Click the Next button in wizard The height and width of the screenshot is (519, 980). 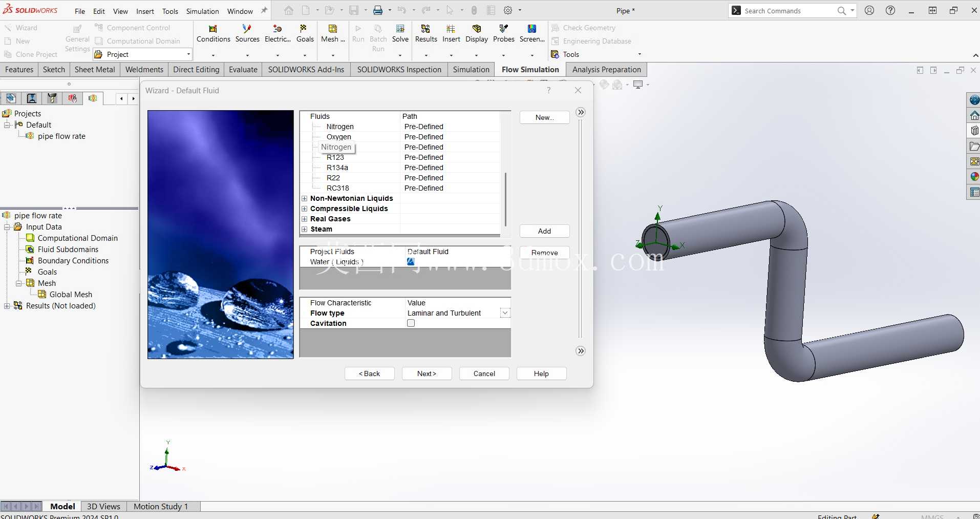pyautogui.click(x=427, y=373)
